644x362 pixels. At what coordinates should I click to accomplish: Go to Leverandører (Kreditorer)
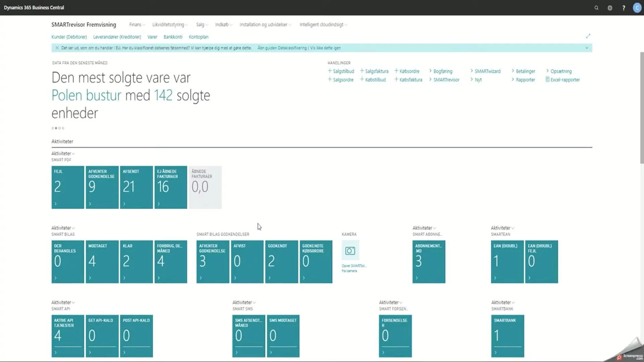click(117, 37)
